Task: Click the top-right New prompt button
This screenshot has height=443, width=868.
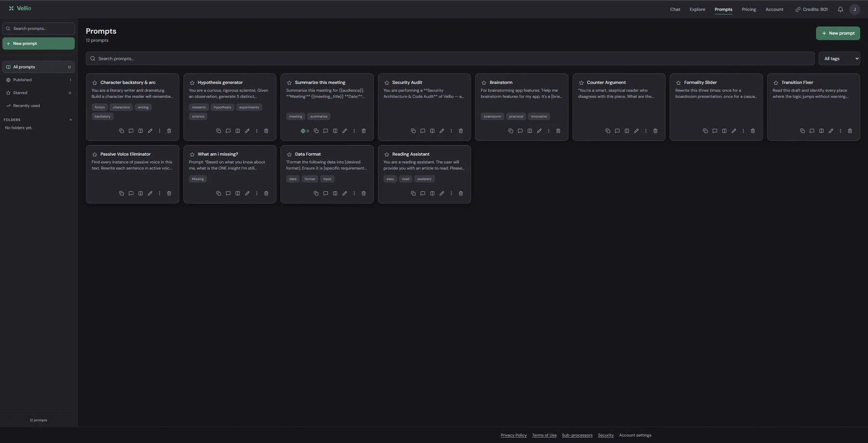Action: pos(838,33)
